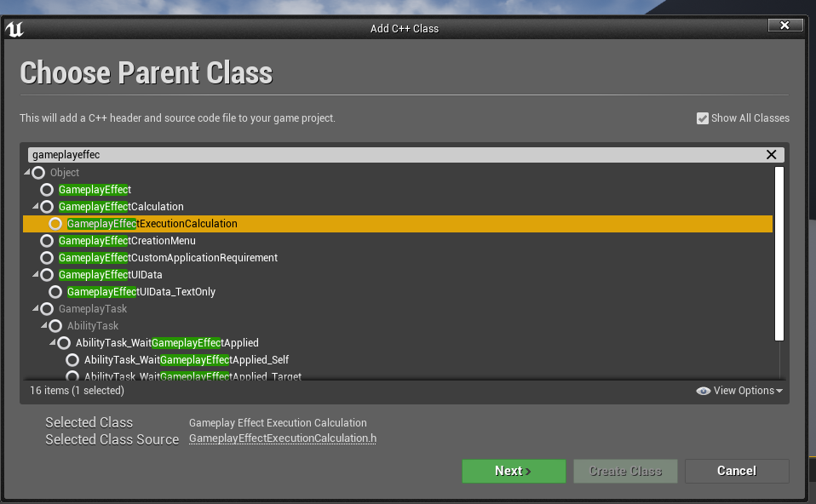Click the Unreal Engine logo icon
This screenshot has width=816, height=504.
14,29
